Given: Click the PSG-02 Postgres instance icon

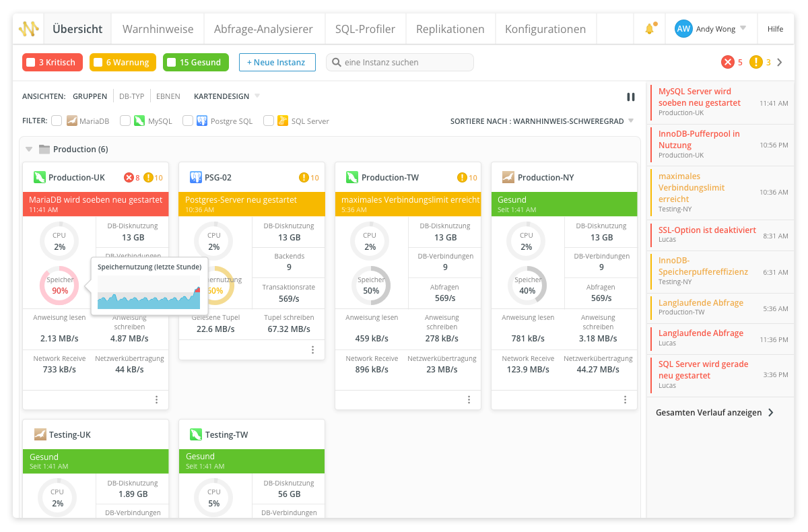Looking at the screenshot, I should [x=196, y=177].
